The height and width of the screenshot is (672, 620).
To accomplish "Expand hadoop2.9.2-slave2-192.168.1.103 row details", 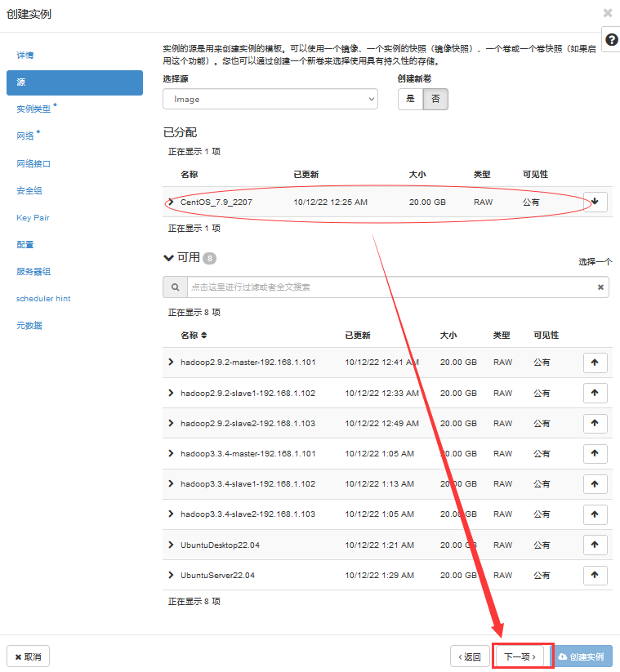I will (x=171, y=424).
